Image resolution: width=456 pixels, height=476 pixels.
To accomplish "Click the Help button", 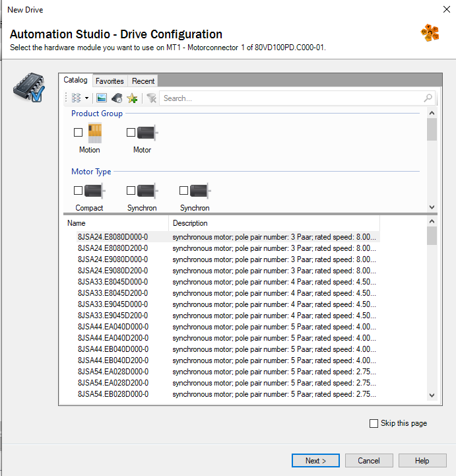I will pyautogui.click(x=422, y=461).
